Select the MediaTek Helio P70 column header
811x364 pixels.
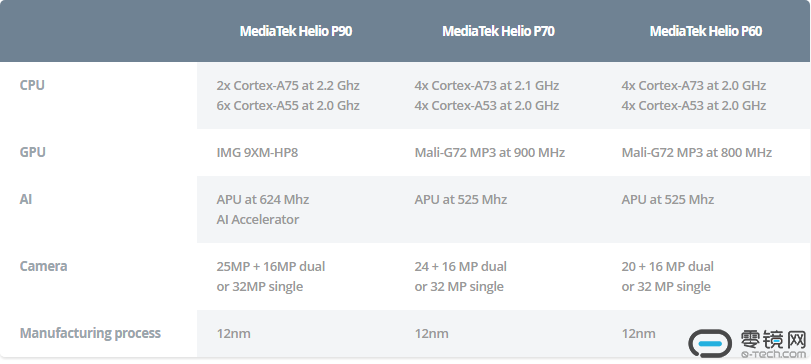click(x=498, y=31)
